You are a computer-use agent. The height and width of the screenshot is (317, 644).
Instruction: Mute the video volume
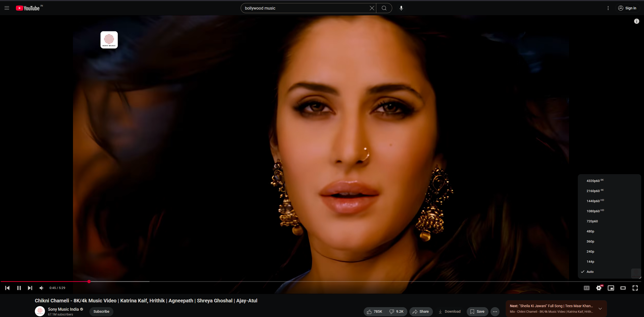click(x=41, y=288)
